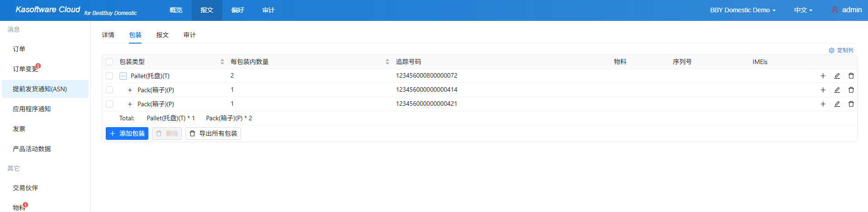Toggle the select-all checkbox in table header
The image size is (868, 212).
(109, 62)
